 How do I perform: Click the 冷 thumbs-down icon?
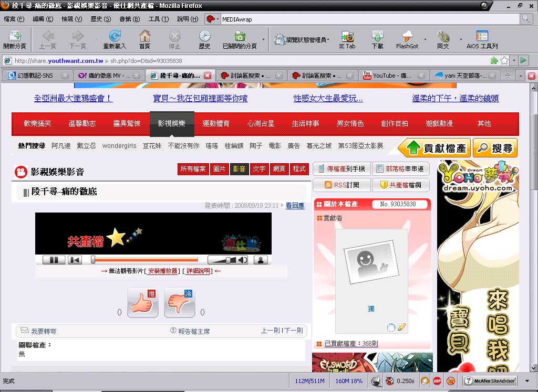click(x=180, y=302)
